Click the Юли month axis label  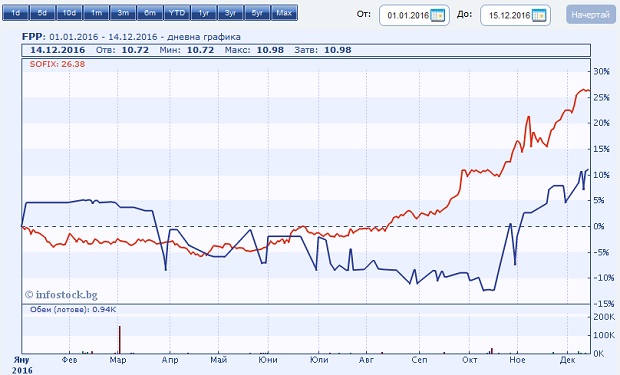[319, 360]
